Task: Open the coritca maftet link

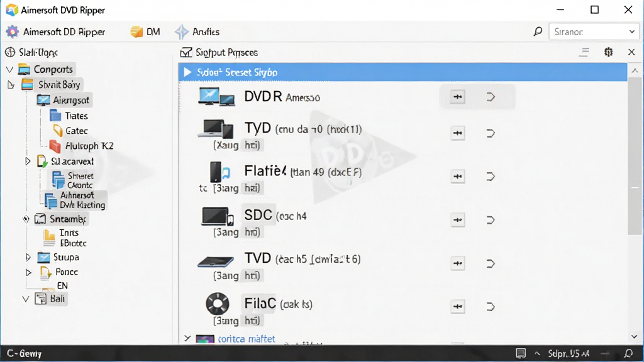Action: pos(247,339)
